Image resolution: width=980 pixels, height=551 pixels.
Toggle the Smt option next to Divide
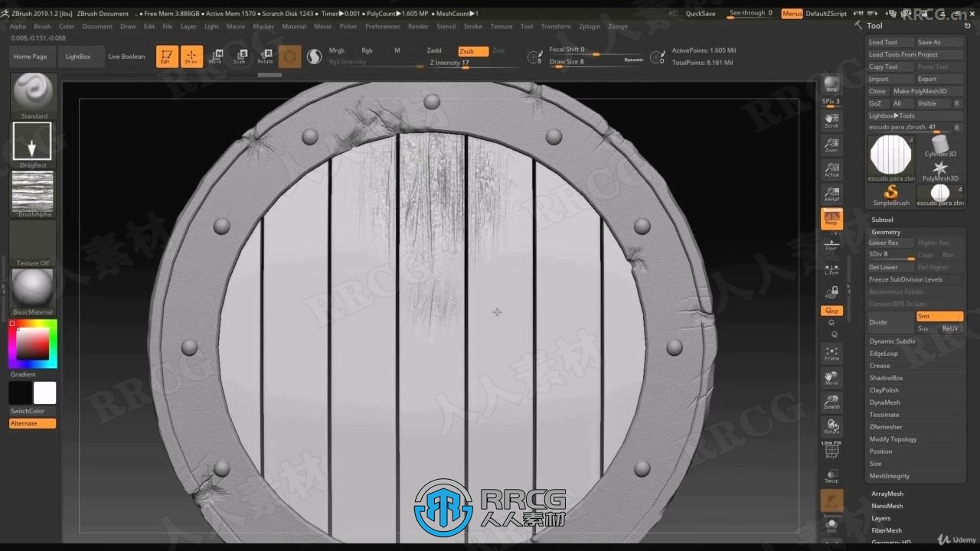[x=939, y=316]
